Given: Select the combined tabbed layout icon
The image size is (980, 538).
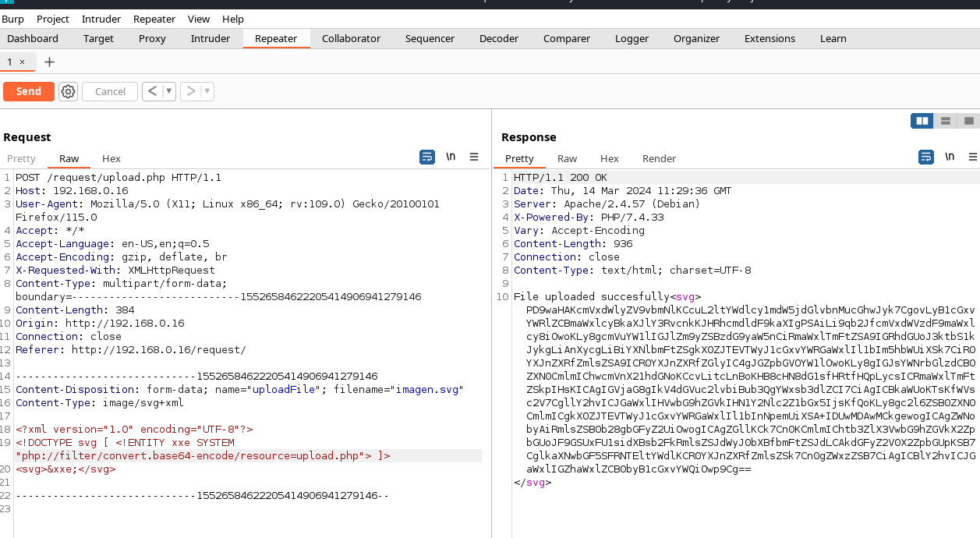Looking at the screenshot, I should click(x=968, y=121).
